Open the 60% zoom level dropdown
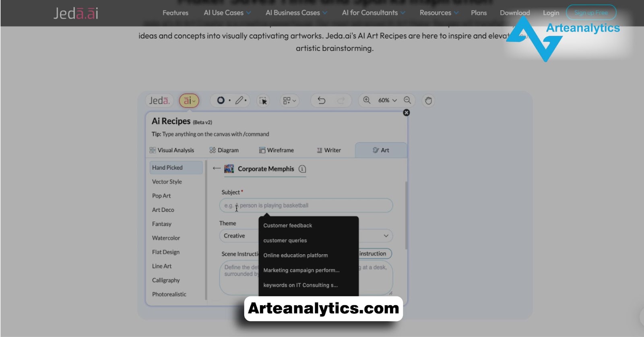The image size is (644, 337). coord(387,100)
